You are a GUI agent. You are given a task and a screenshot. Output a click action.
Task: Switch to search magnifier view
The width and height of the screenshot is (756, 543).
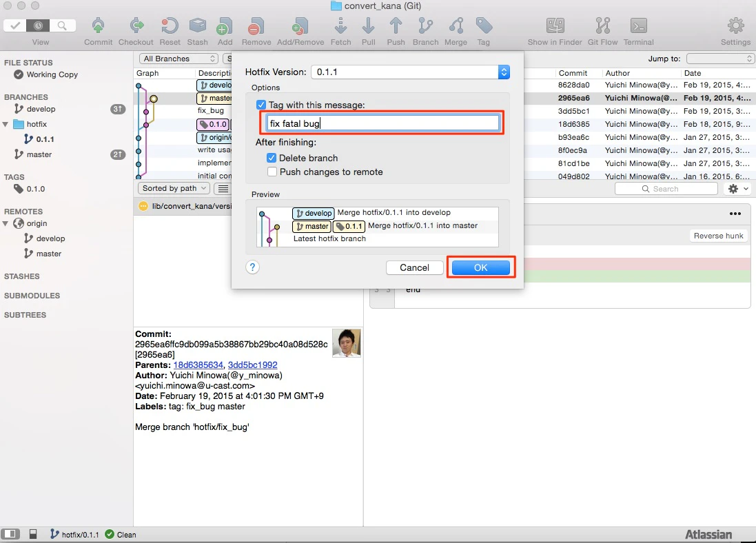point(62,25)
